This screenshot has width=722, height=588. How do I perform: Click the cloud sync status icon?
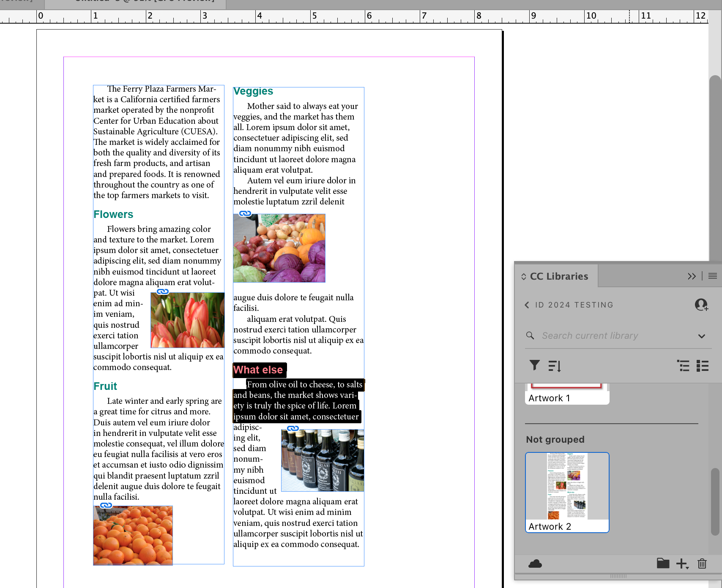coord(535,563)
